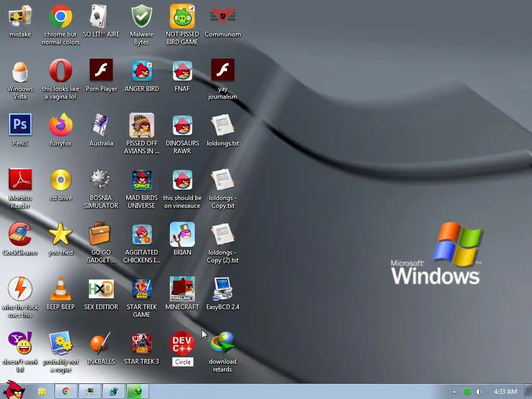Screen dimensions: 532x399
Task: Open the 'PISSED OFF AVIANS IN ...' Seasons icon
Action: pyautogui.click(x=141, y=125)
